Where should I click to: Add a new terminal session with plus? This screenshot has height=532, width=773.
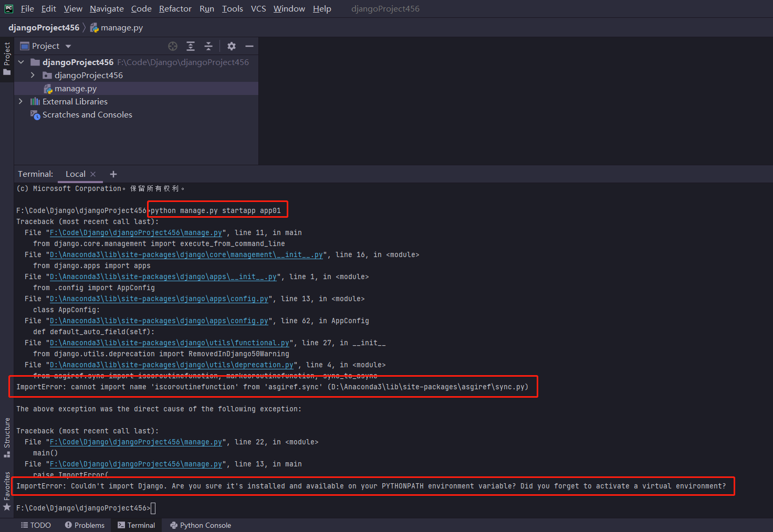point(113,174)
